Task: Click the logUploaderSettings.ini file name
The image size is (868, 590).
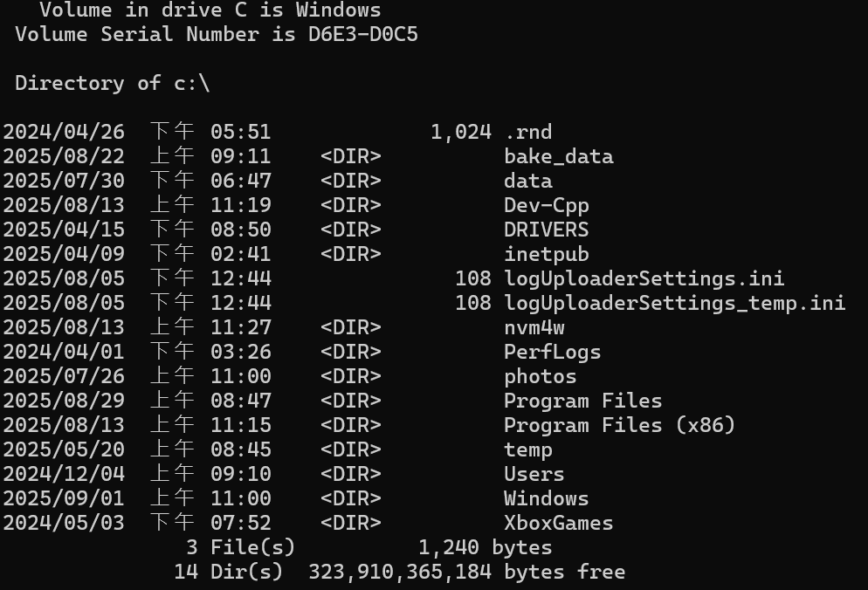Action: [644, 278]
